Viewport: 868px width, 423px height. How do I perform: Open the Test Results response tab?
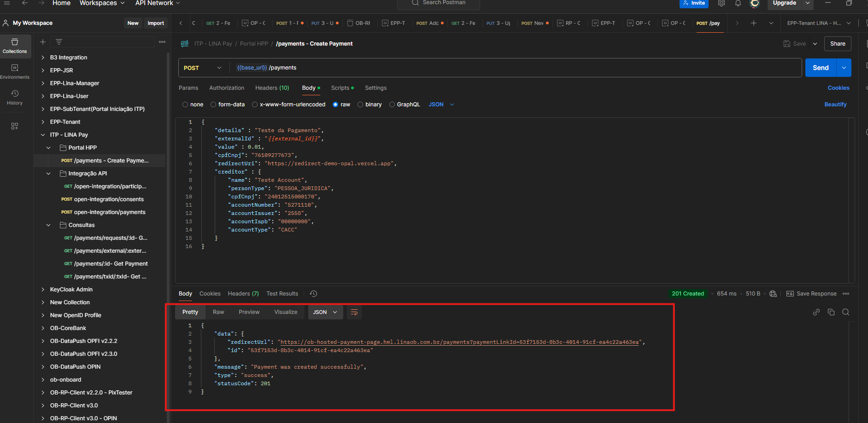(282, 294)
